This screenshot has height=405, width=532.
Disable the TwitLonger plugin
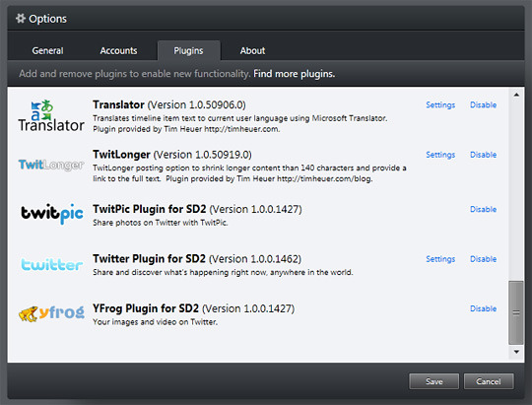coord(483,155)
